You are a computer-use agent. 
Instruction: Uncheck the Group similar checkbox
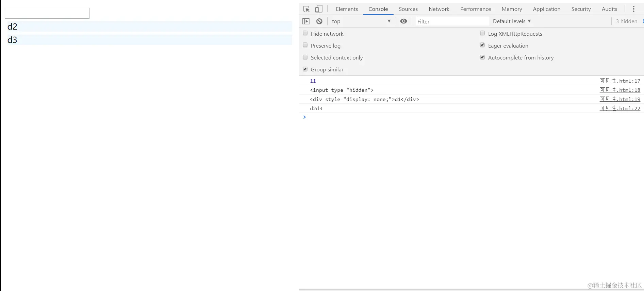pos(305,69)
